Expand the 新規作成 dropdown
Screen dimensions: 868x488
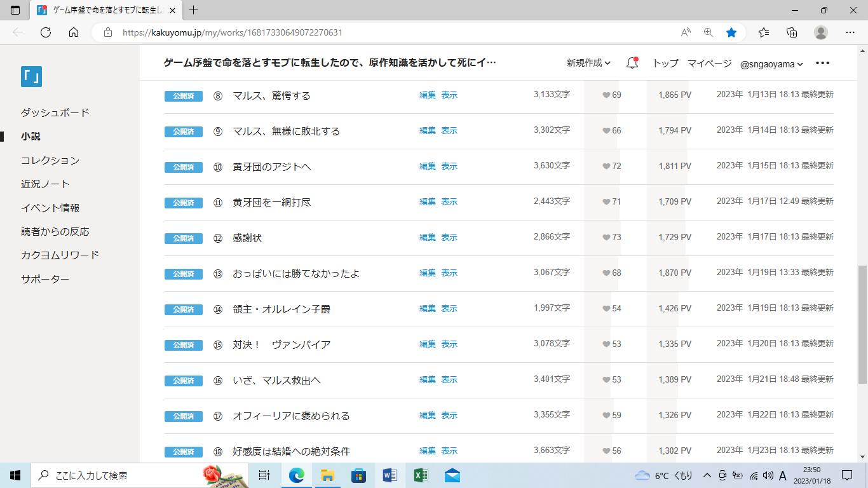(588, 63)
